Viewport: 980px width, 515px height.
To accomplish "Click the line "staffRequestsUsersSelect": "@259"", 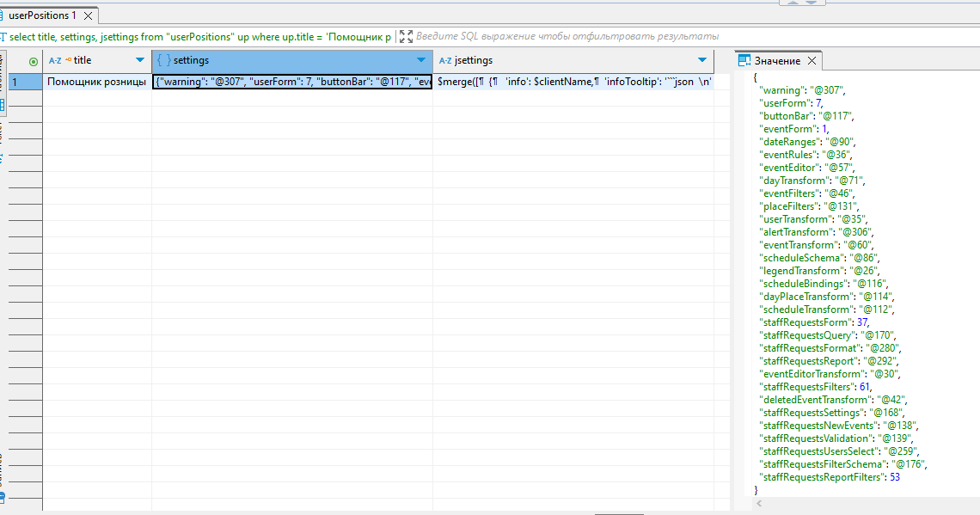I will pos(839,451).
